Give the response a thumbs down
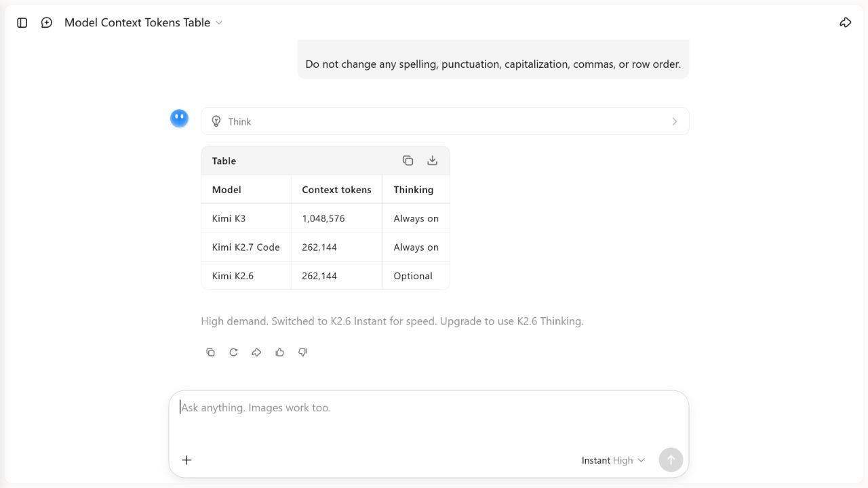Screen dimensions: 868x488 [302, 352]
